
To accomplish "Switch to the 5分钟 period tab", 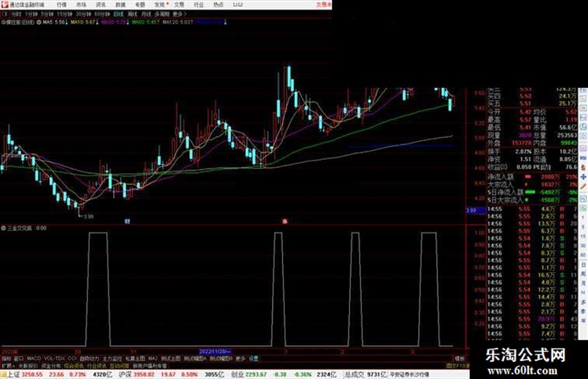I will pos(47,14).
